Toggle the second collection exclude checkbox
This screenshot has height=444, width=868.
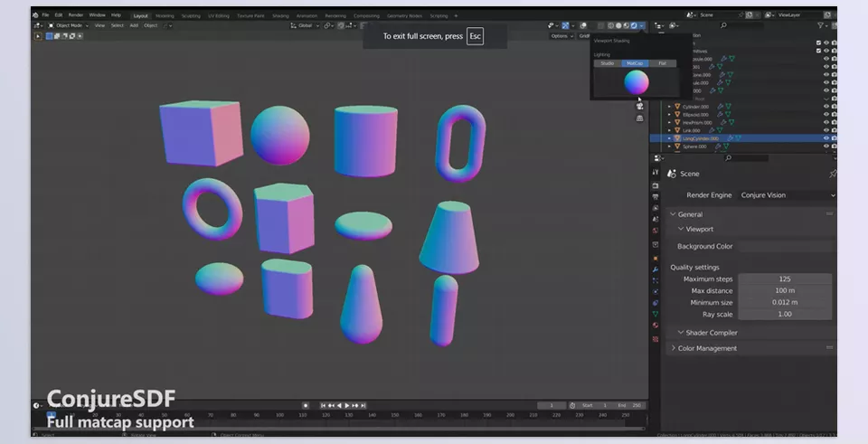819,51
